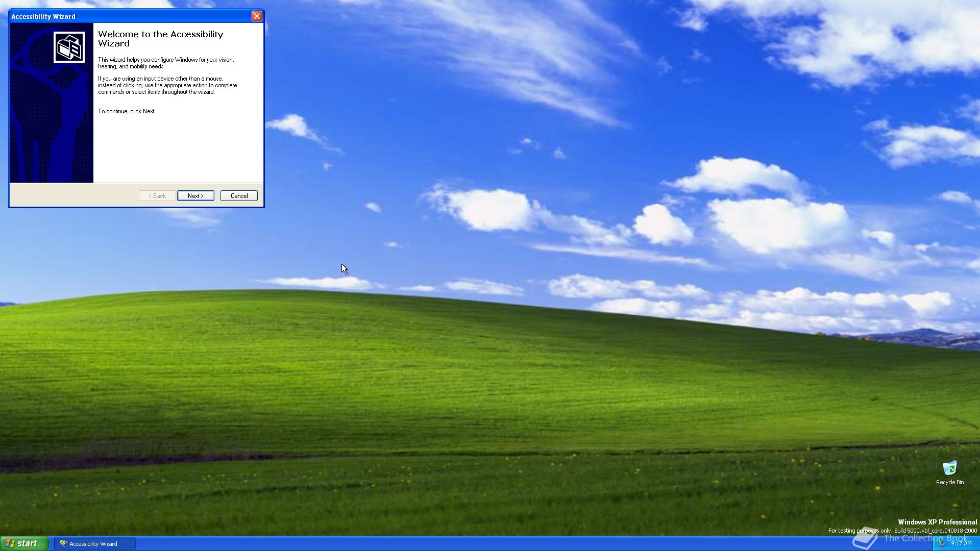Open the Start menu
This screenshot has width=980, height=551.
24,543
